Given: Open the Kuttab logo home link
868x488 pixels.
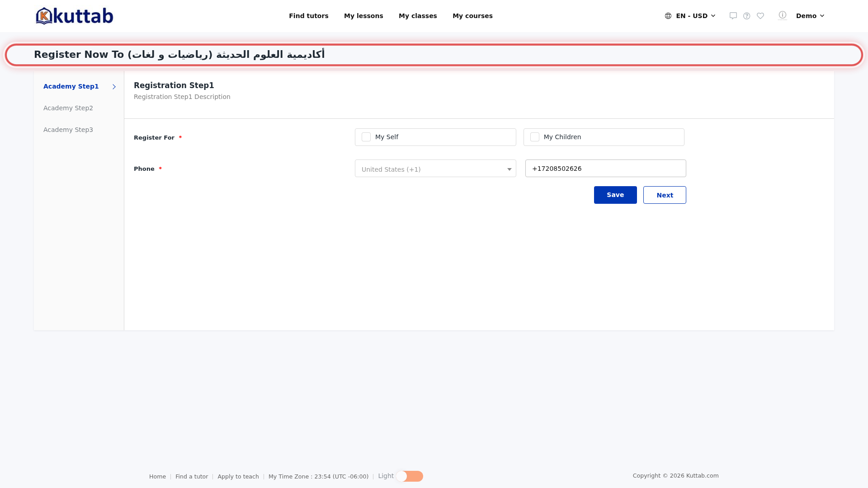Looking at the screenshot, I should click(75, 16).
